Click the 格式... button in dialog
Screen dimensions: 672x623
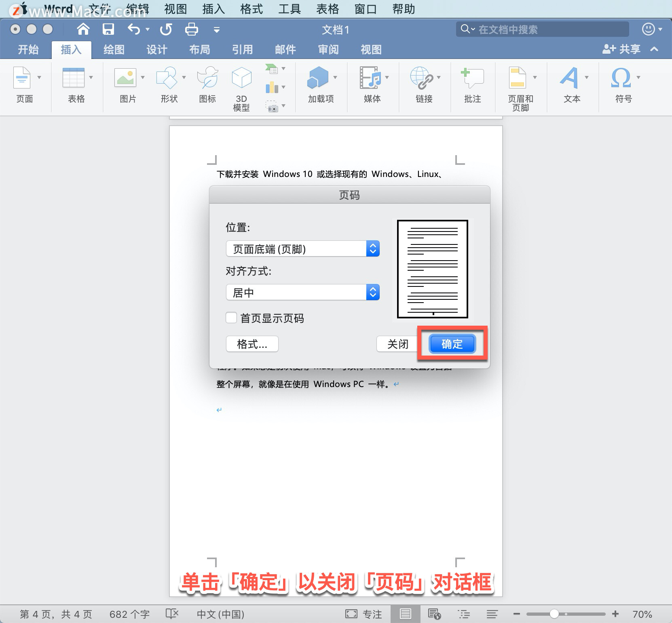(252, 344)
